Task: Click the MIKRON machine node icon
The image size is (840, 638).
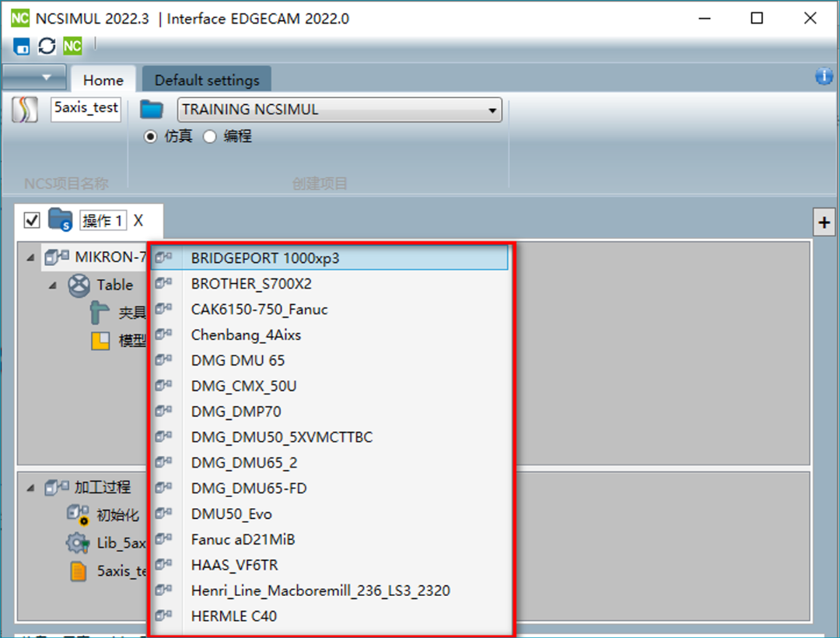Action: [57, 257]
